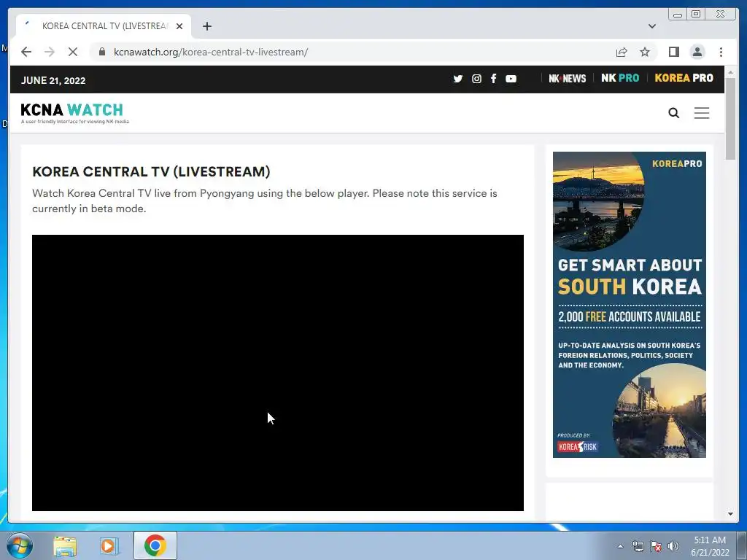Open KCNA Watch YouTube channel
Screen dimensions: 747x560
[511, 79]
